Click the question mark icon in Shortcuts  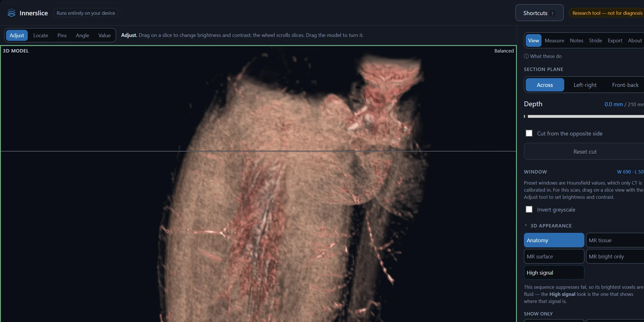tap(552, 13)
